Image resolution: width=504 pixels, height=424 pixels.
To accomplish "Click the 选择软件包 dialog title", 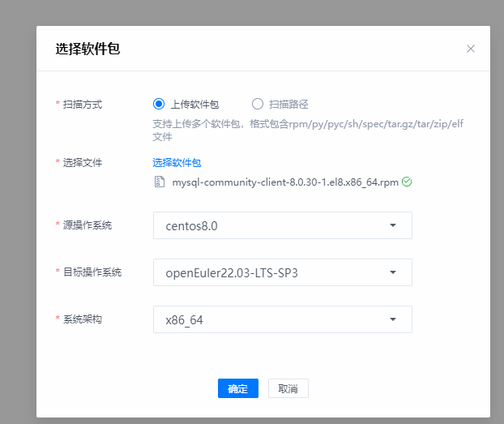I will click(88, 49).
